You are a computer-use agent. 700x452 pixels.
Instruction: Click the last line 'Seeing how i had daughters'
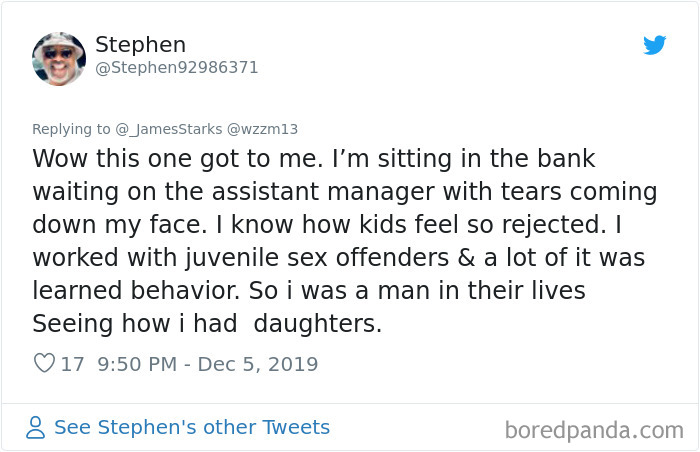tap(206, 324)
